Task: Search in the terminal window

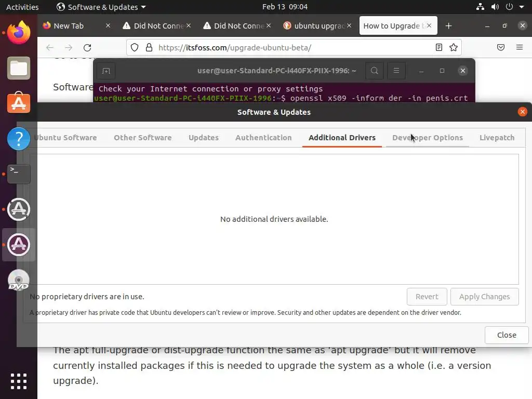Action: tap(374, 71)
